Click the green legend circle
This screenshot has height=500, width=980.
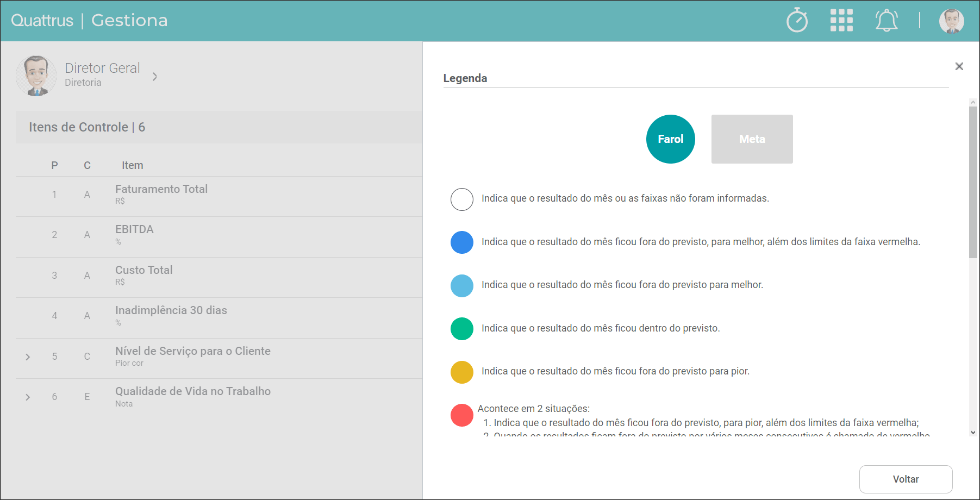pos(462,329)
